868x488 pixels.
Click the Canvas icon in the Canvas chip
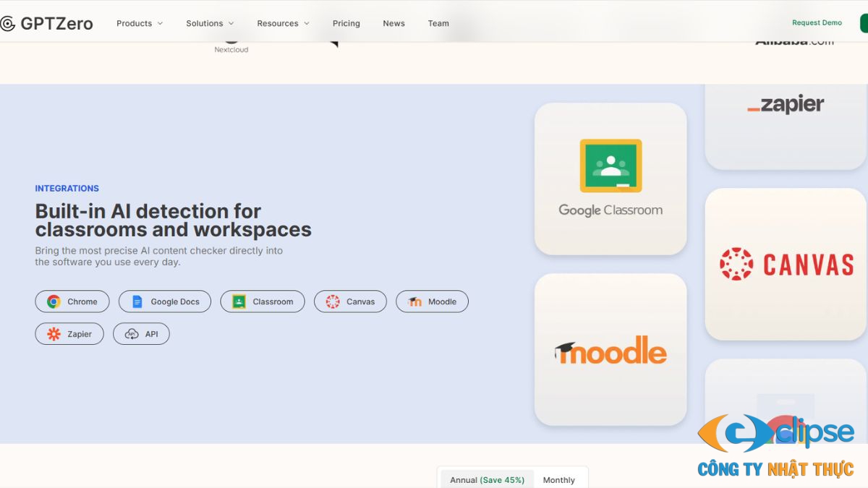pyautogui.click(x=333, y=301)
